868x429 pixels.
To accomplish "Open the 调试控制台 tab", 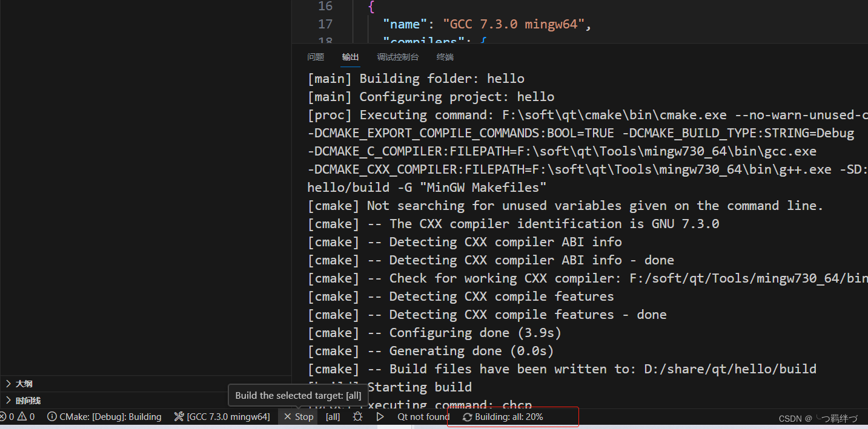I will tap(397, 57).
